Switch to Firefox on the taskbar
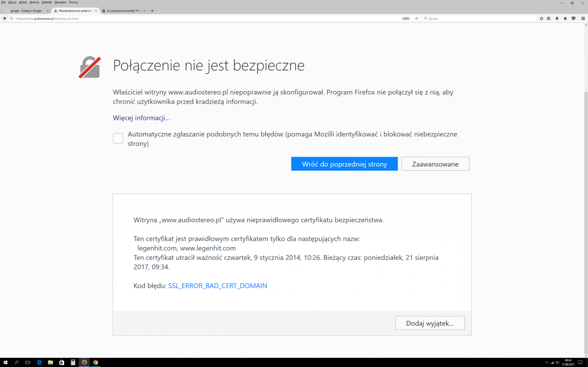The image size is (588, 367). click(84, 362)
